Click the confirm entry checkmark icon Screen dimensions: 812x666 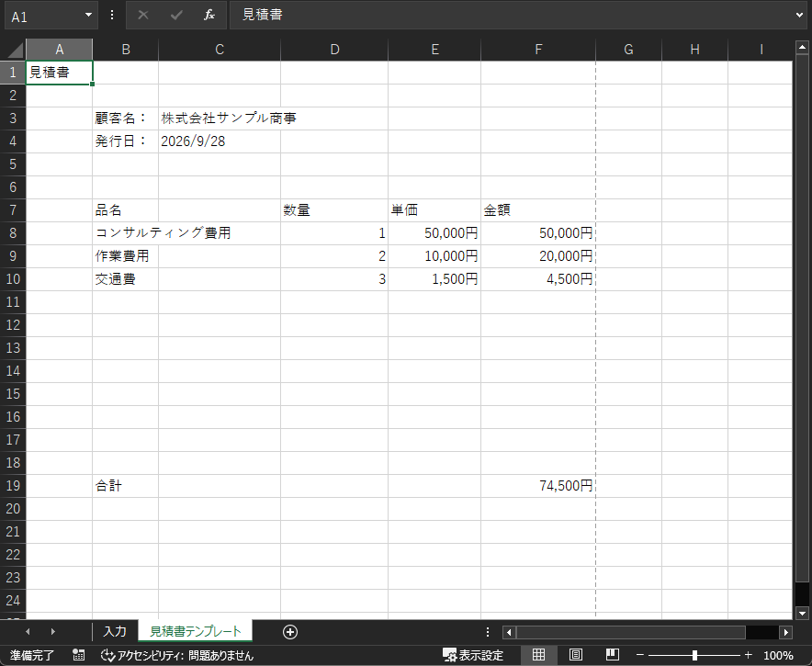pyautogui.click(x=176, y=15)
